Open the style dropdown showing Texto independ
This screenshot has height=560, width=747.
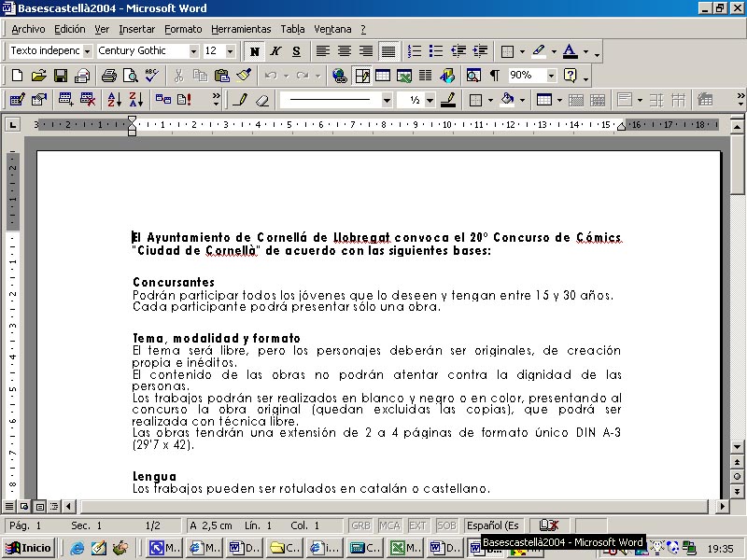87,51
